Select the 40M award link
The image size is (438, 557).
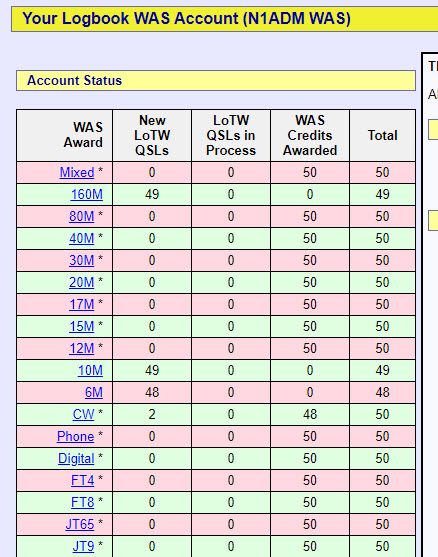[81, 239]
